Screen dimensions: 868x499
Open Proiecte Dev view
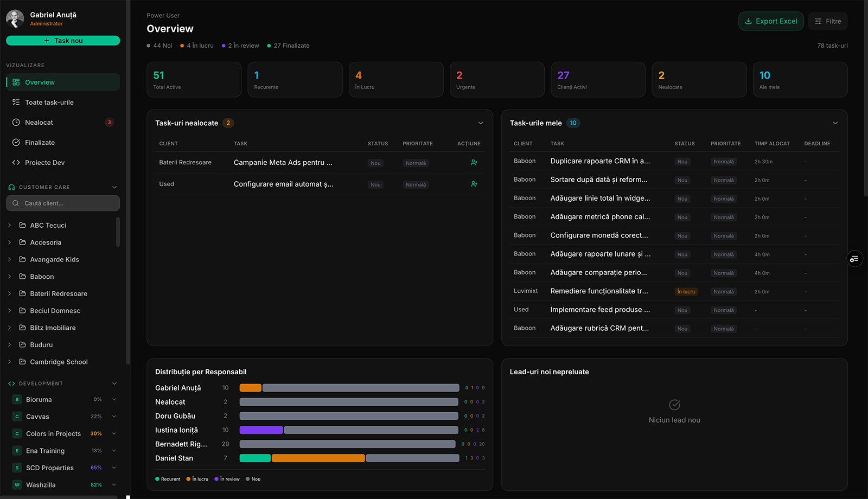point(63,163)
